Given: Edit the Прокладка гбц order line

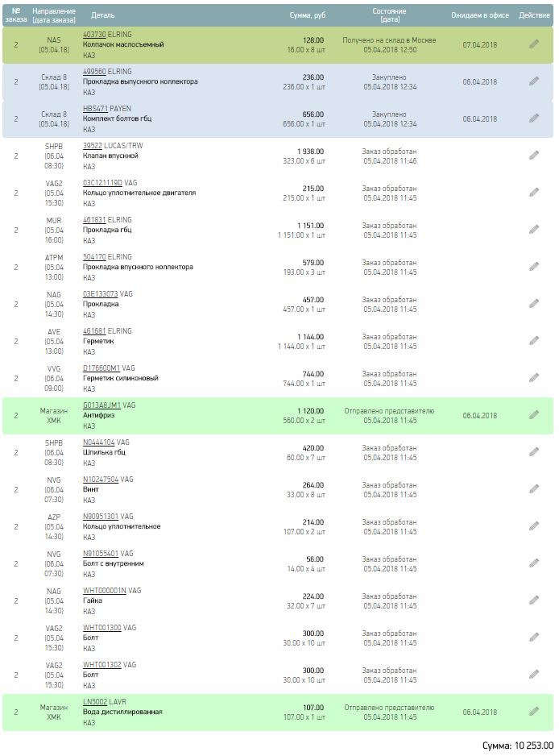Looking at the screenshot, I should (534, 230).
